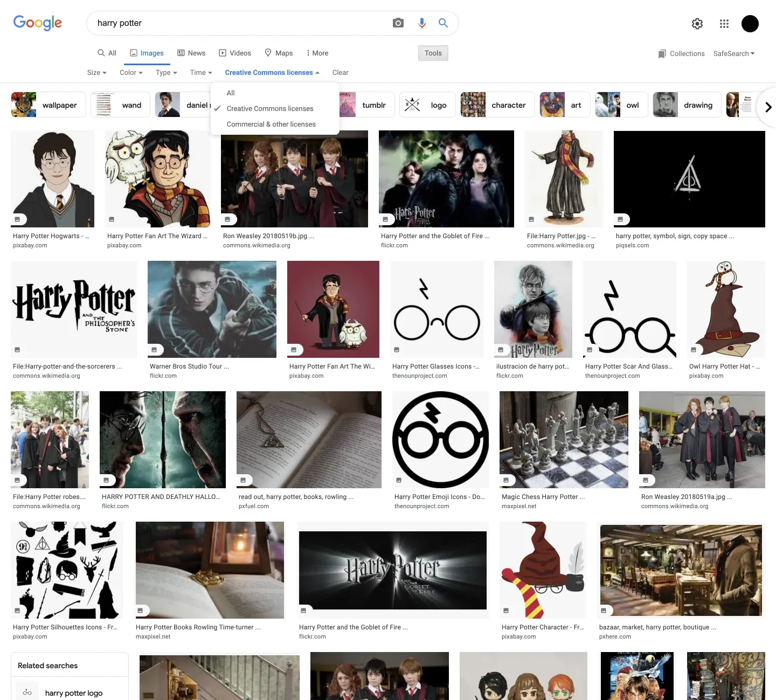The width and height of the screenshot is (776, 700).
Task: Open Harry Potter Character sorting hat image
Action: point(543,570)
